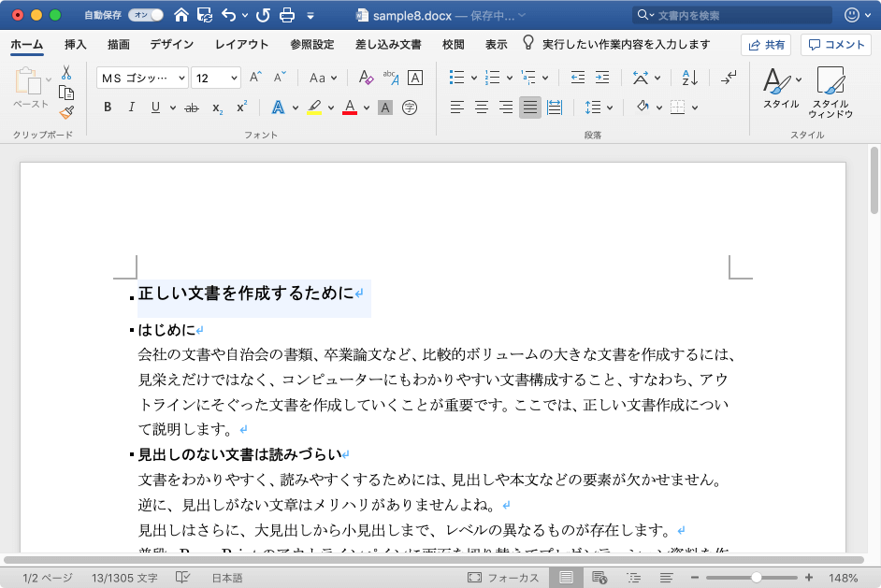Toggle subscript formatting
This screenshot has width=881, height=588.
[x=217, y=108]
